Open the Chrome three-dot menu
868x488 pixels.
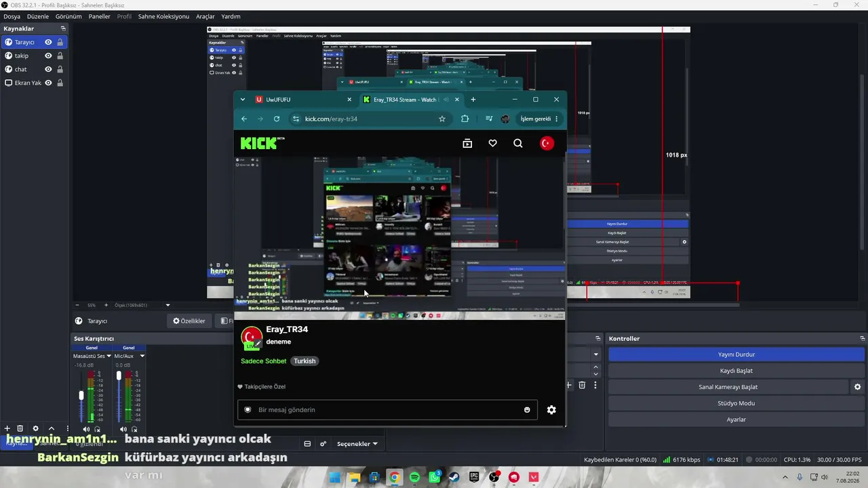click(x=557, y=119)
